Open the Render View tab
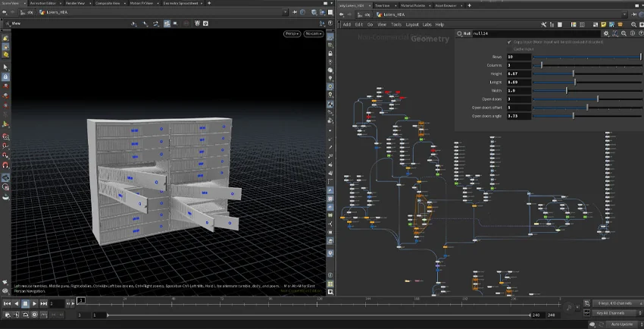This screenshot has width=644, height=329. tap(77, 3)
